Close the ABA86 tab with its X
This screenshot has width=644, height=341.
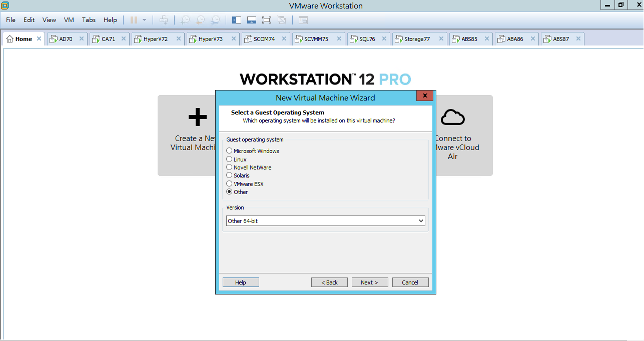click(533, 38)
